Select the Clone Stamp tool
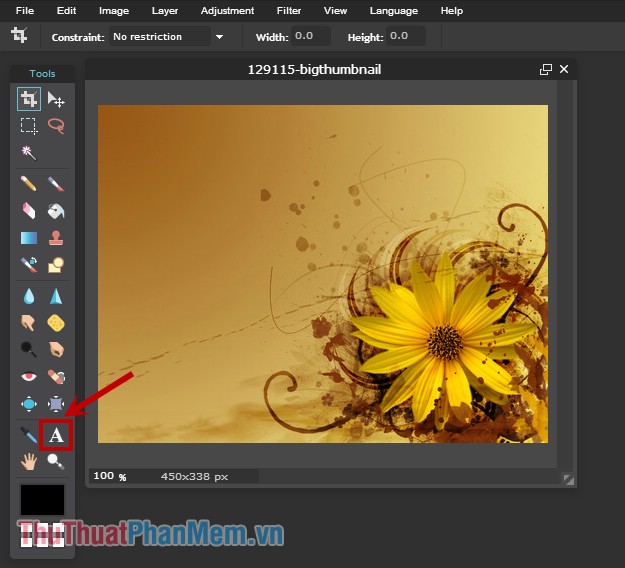This screenshot has width=625, height=568. tap(56, 238)
